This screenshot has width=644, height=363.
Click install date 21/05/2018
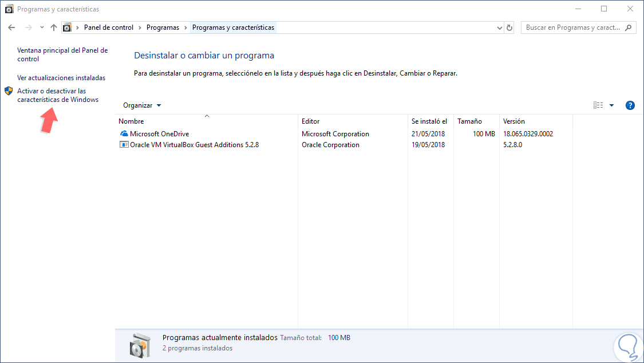tap(428, 134)
